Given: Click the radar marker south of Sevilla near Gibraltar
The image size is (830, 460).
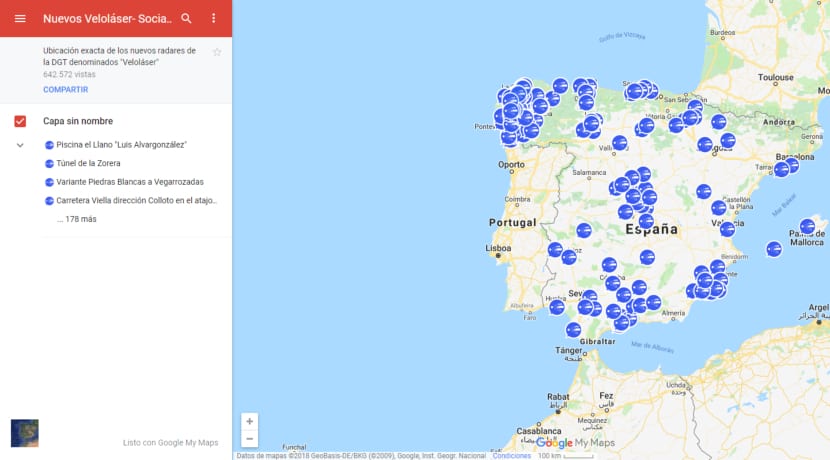Looking at the screenshot, I should coord(573,329).
